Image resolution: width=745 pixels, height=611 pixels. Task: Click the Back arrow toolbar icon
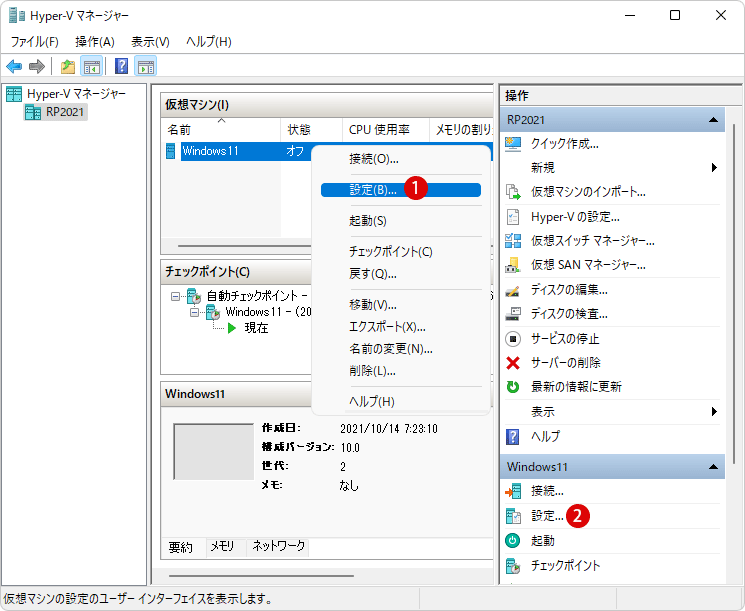coord(14,67)
